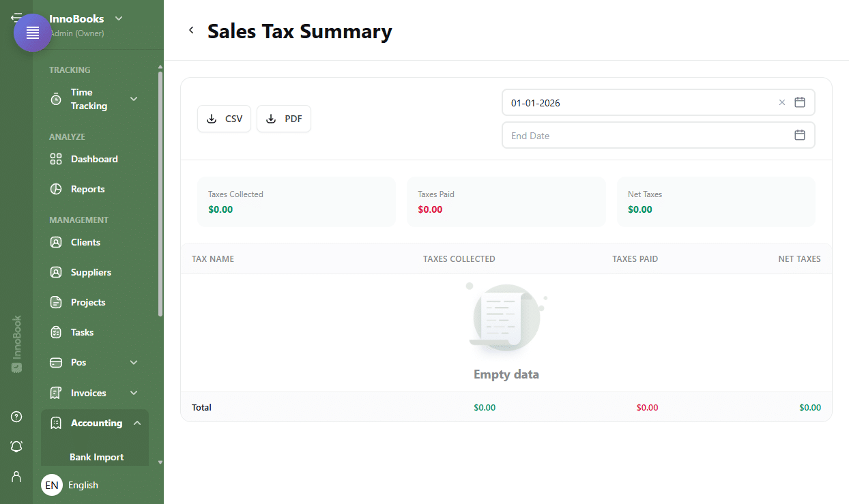849x504 pixels.
Task: Click the End Date input field
Action: [658, 135]
